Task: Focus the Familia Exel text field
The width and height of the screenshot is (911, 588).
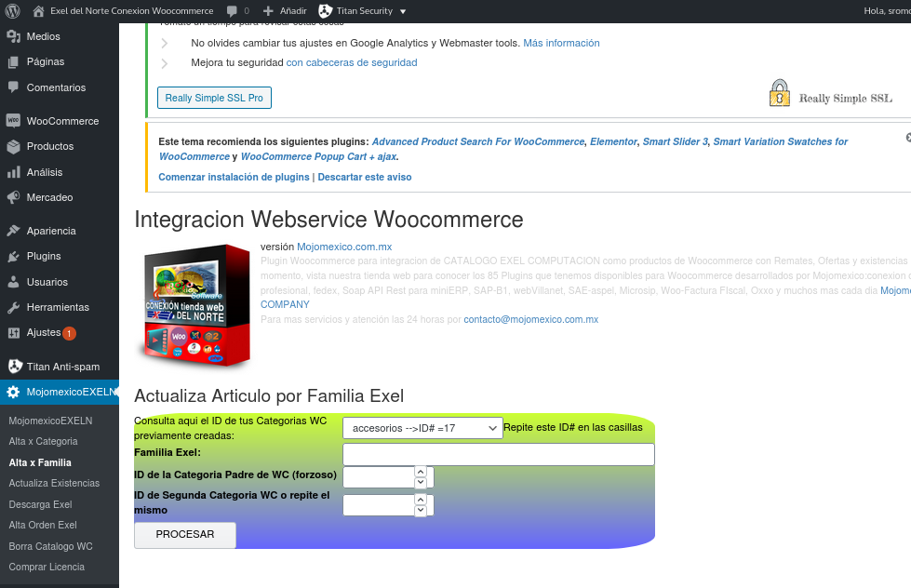Action: pos(499,454)
